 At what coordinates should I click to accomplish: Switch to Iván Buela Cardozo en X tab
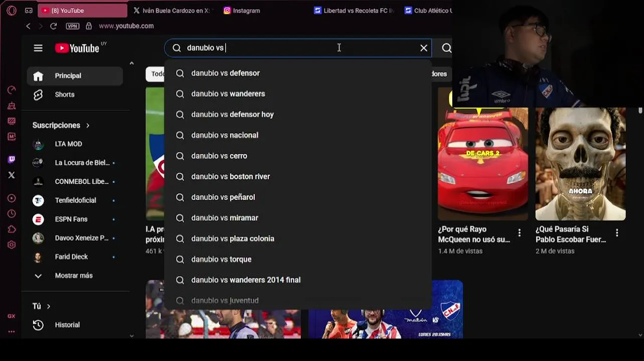tap(172, 11)
